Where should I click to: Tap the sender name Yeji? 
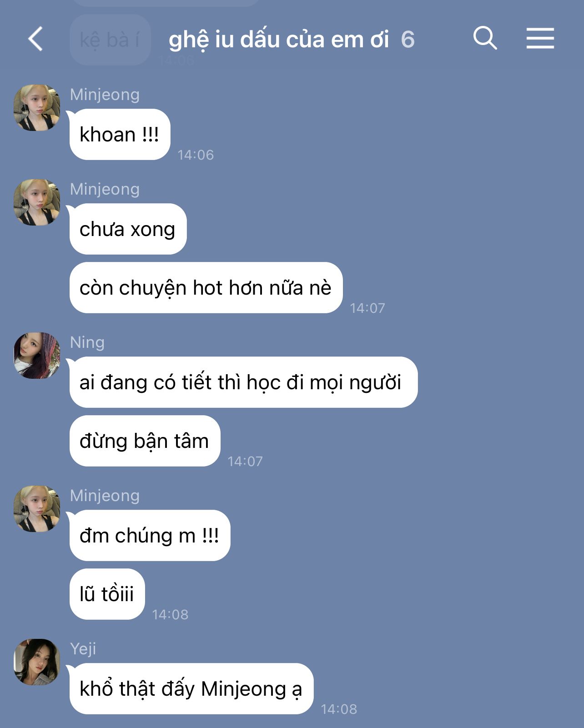tap(83, 649)
